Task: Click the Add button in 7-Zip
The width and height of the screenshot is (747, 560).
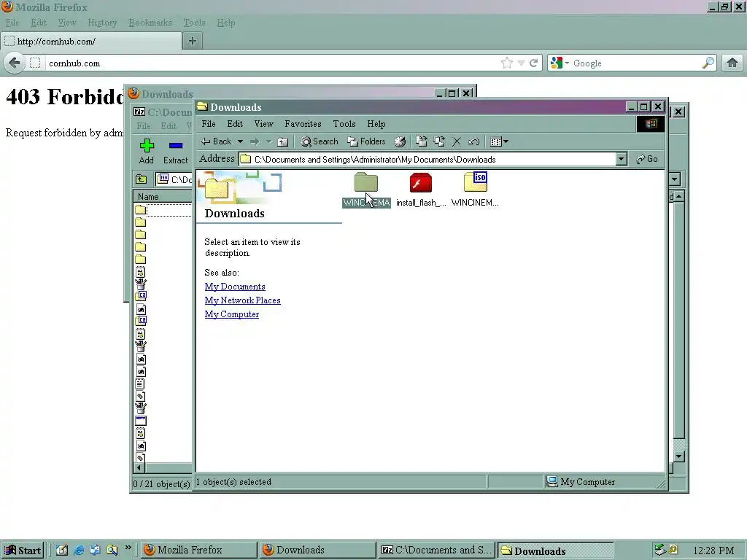Action: (x=146, y=152)
